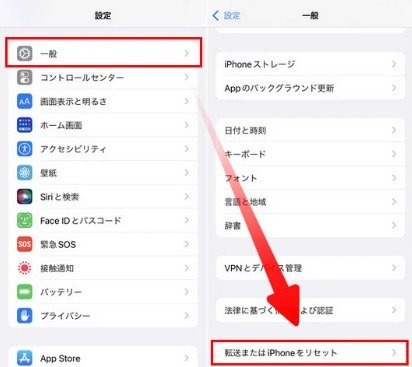Image resolution: width=412 pixels, height=367 pixels.
Task: Expand chevron on 辞書 row
Action: coord(394,226)
